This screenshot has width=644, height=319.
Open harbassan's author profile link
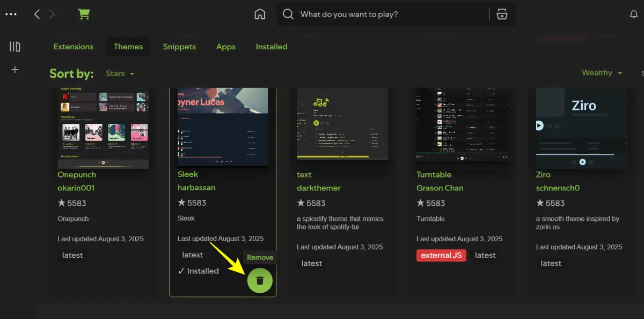tap(197, 188)
